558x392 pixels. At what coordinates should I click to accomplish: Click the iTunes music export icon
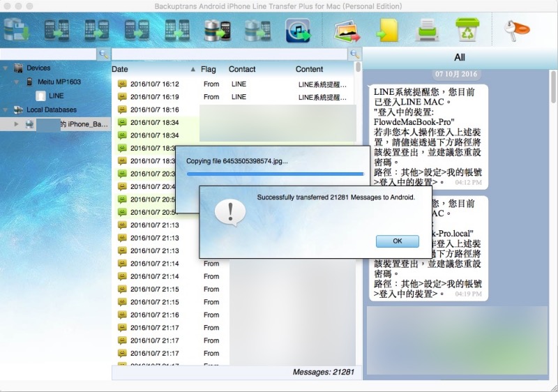pos(299,30)
